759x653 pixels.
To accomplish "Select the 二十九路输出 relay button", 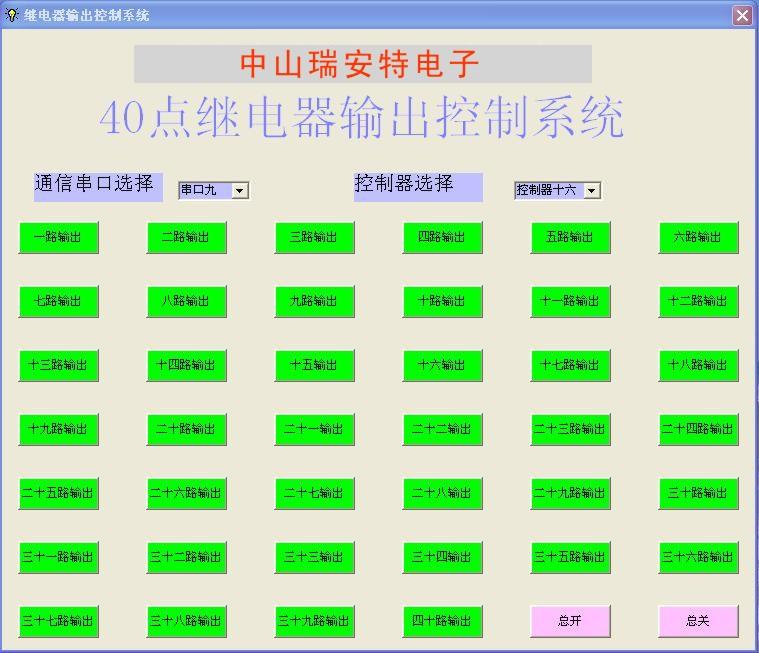I will click(x=570, y=493).
